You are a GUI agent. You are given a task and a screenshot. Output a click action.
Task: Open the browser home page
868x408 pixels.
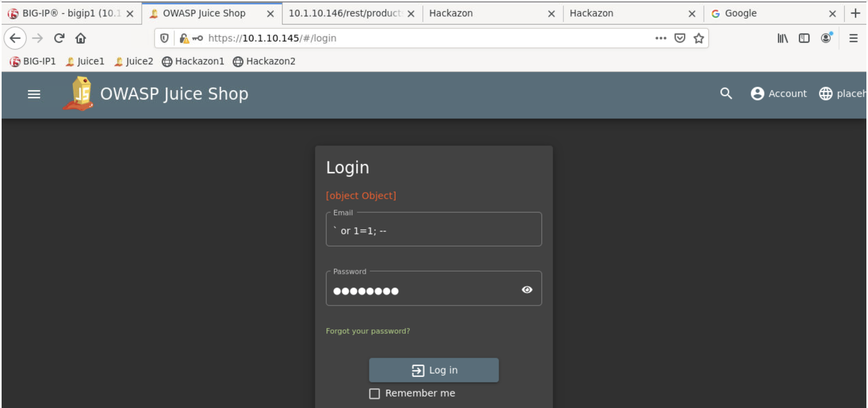[81, 38]
